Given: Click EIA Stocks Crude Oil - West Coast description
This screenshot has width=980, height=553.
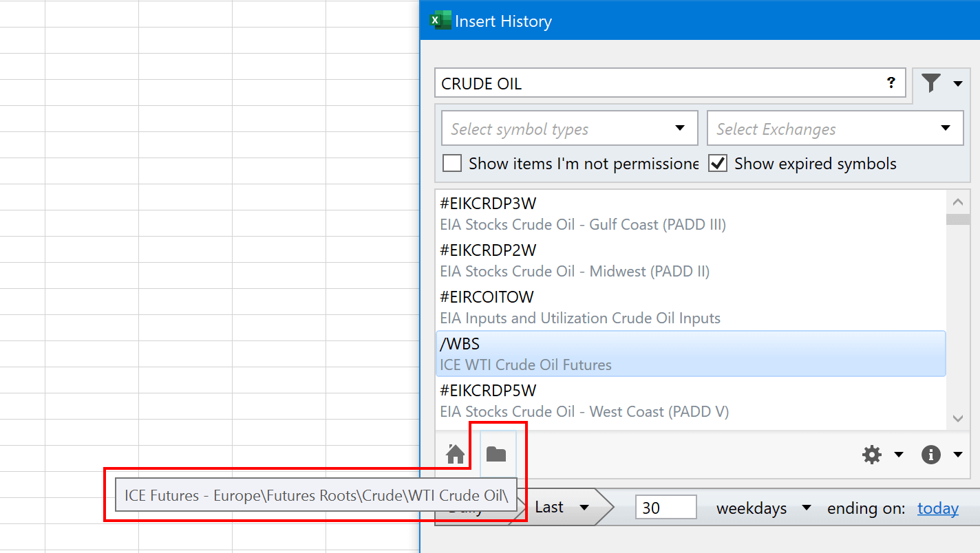Looking at the screenshot, I should [584, 411].
